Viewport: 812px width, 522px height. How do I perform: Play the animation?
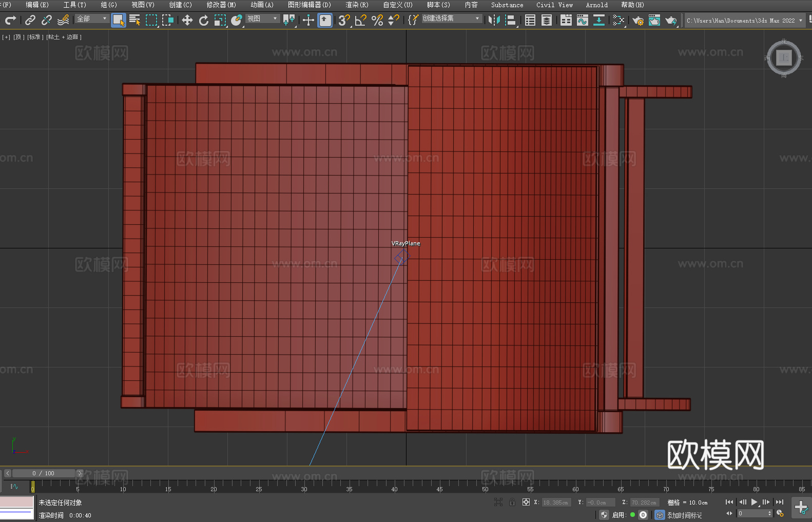click(755, 502)
